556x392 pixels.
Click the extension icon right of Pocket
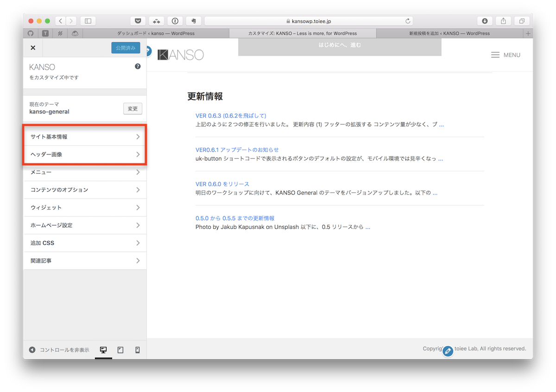[156, 21]
